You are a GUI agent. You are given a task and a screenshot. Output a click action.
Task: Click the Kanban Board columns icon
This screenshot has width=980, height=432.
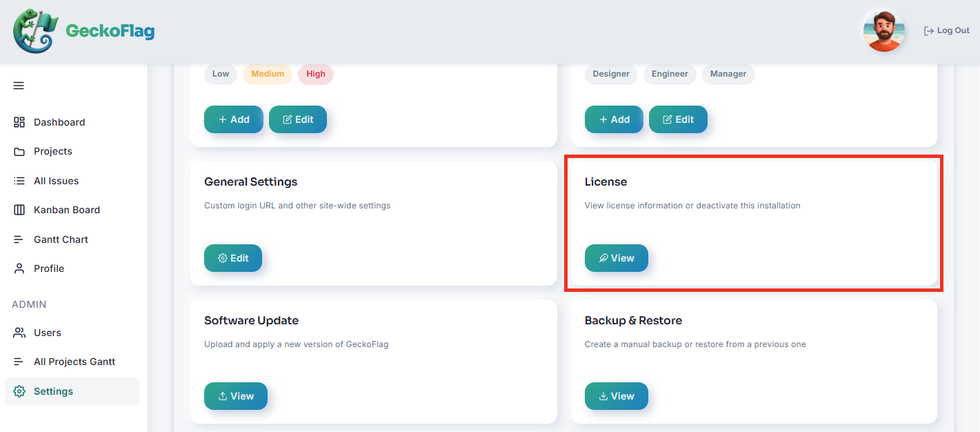19,210
